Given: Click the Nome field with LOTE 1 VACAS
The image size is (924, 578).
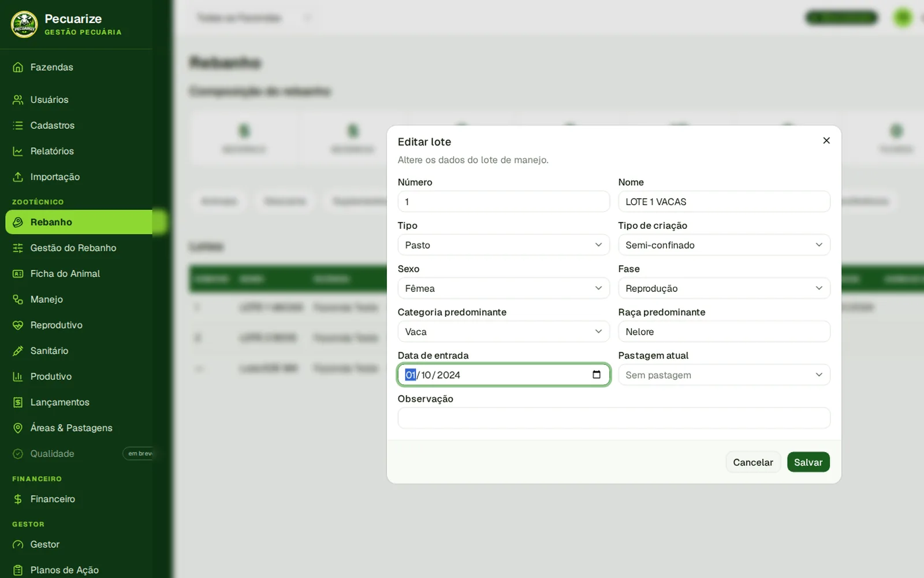Looking at the screenshot, I should 724,202.
